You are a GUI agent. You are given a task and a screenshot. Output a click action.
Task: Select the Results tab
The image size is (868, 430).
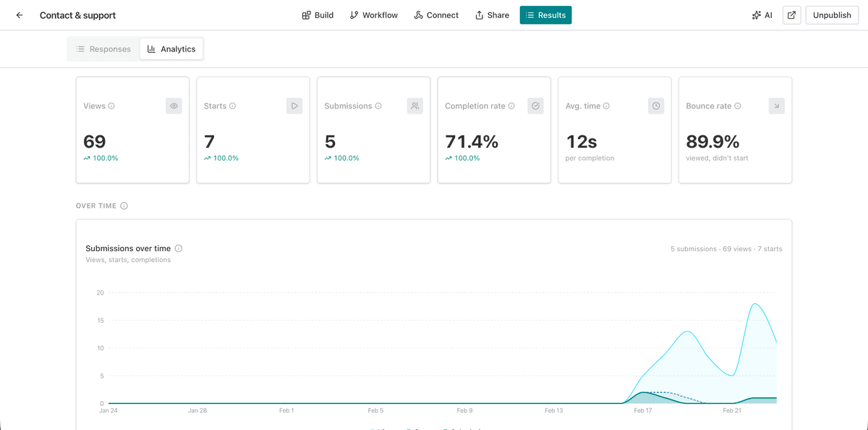click(x=545, y=14)
